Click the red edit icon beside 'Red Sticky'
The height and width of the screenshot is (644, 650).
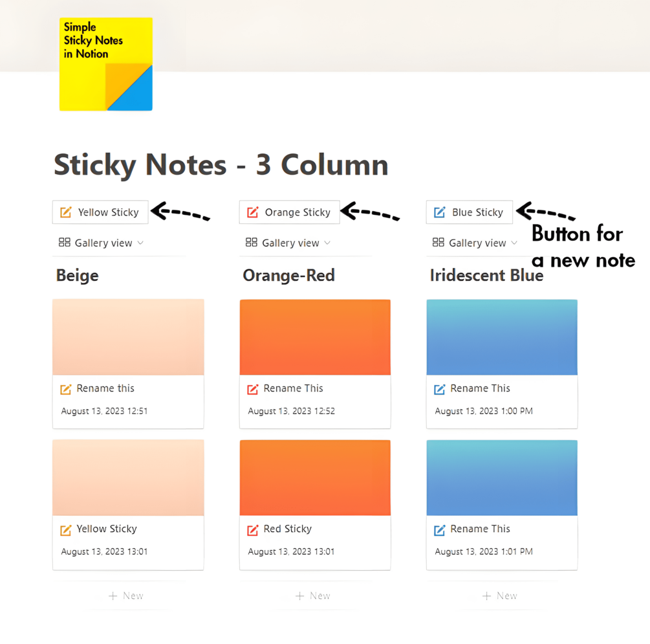253,530
